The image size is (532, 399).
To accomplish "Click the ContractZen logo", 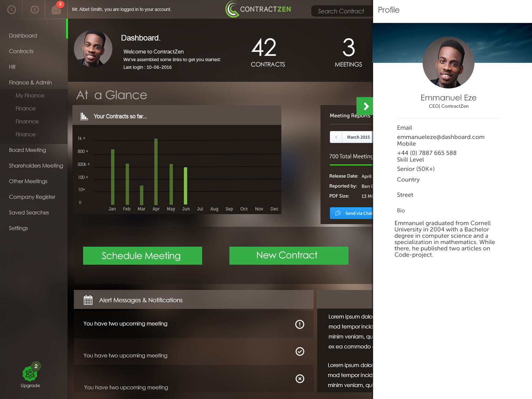I will (258, 9).
